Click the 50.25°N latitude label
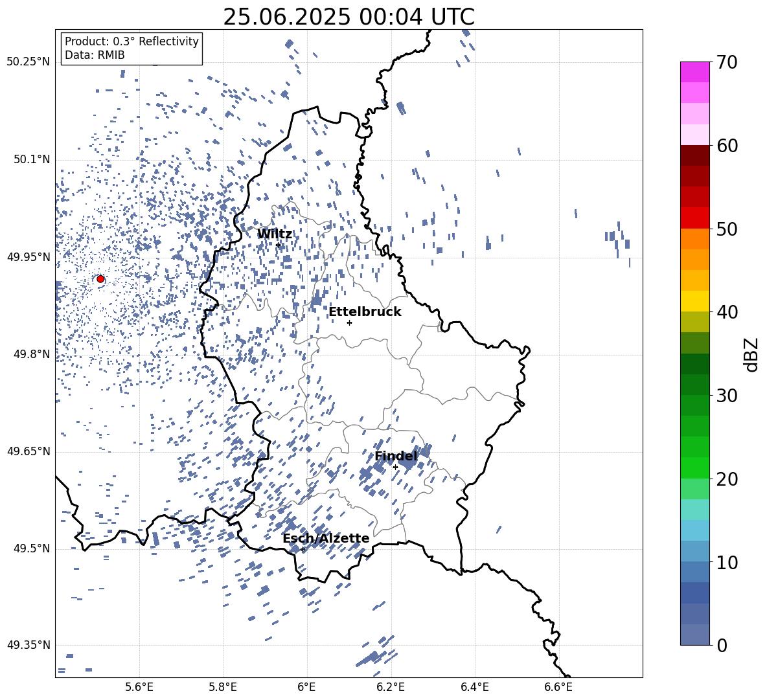The height and width of the screenshot is (700, 767). click(x=29, y=62)
